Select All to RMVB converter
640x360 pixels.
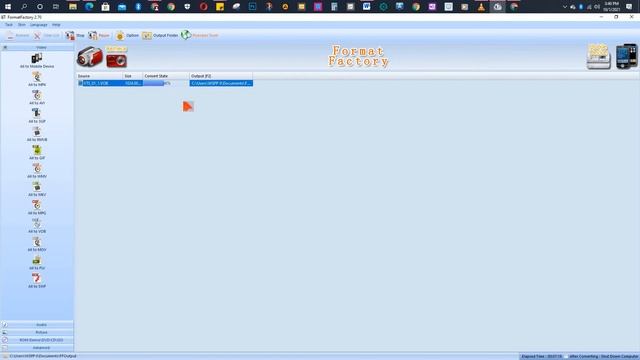[x=37, y=134]
